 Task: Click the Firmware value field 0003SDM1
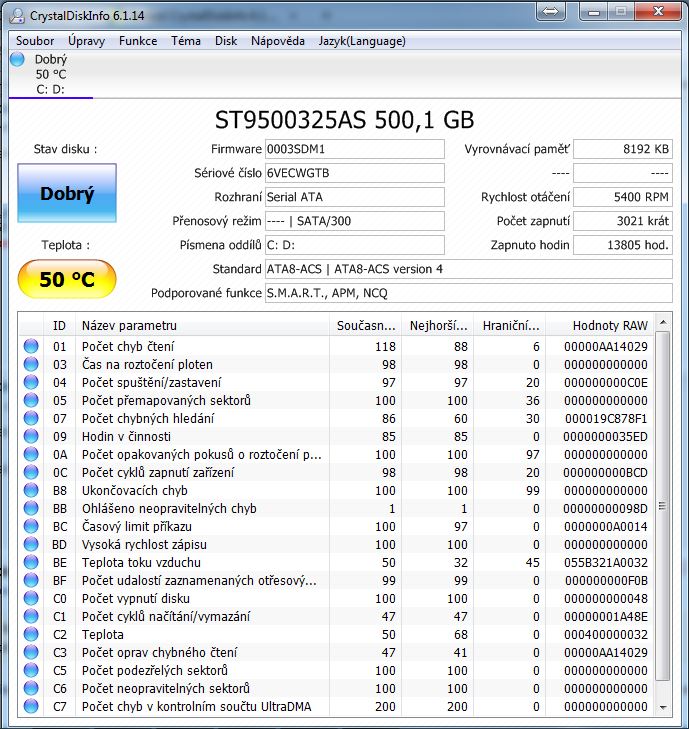pos(354,149)
